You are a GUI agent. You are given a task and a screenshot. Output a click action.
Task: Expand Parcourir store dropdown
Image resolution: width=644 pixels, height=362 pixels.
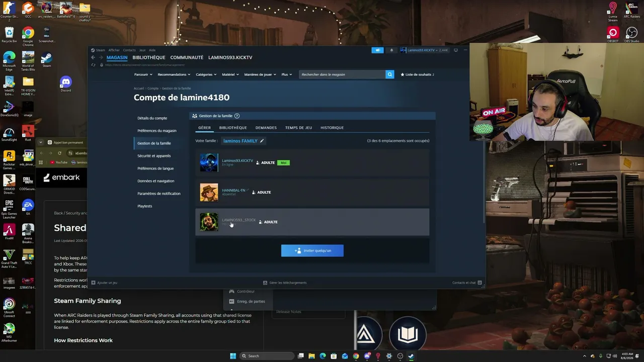[143, 74]
